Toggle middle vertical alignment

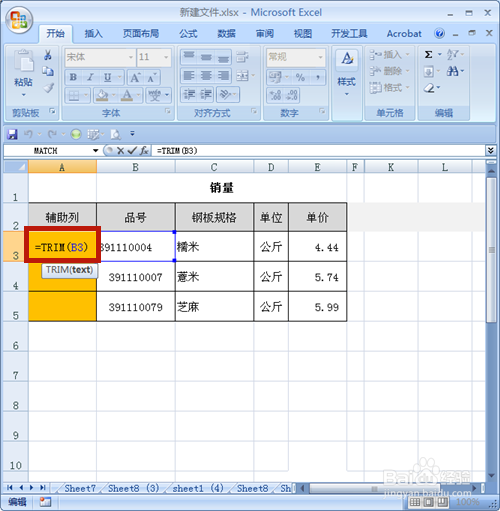(x=206, y=57)
